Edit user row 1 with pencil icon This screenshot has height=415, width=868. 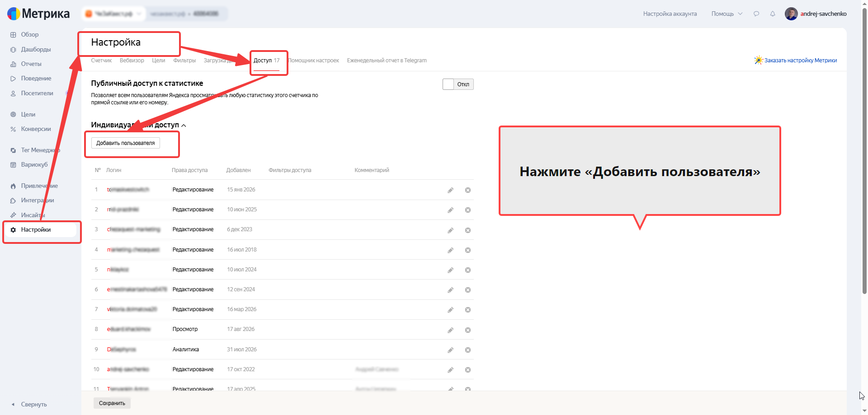click(451, 190)
